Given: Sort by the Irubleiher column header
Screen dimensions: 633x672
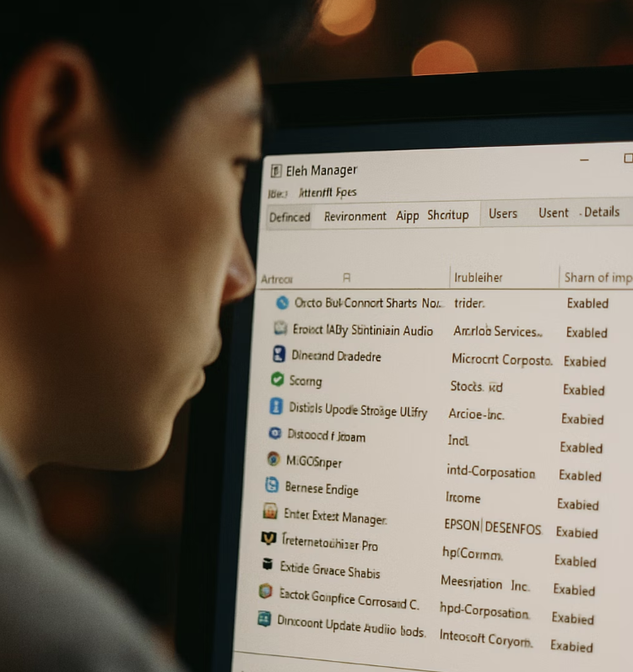Looking at the screenshot, I should coord(479,278).
